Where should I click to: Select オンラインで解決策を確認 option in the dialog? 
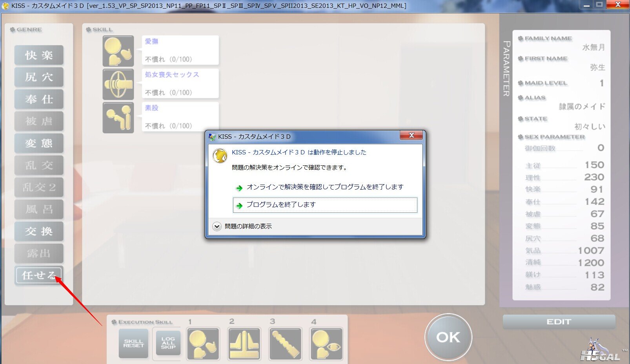point(325,187)
